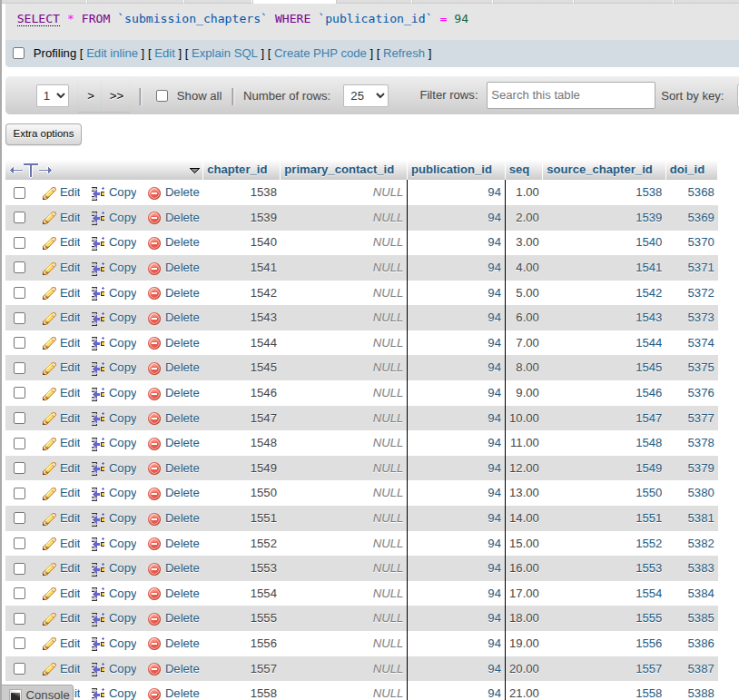Sort by the chapter_id column header
This screenshot has height=700, width=739.
(237, 170)
